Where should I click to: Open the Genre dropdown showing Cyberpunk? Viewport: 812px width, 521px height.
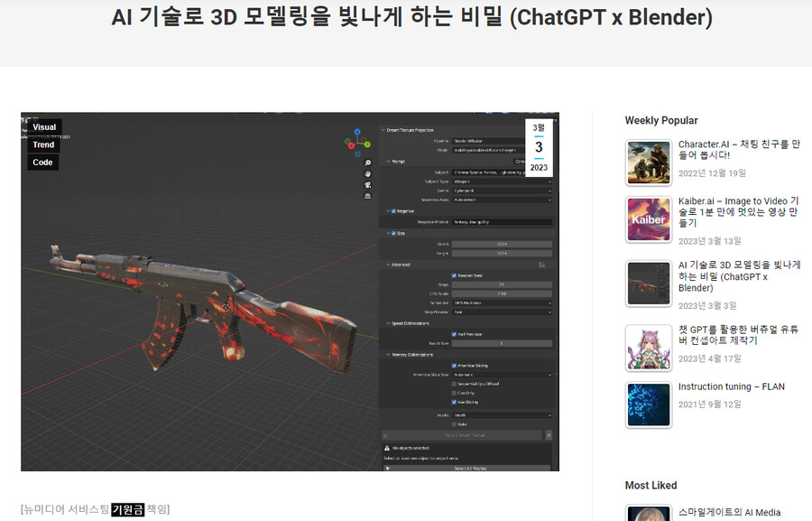pyautogui.click(x=503, y=191)
